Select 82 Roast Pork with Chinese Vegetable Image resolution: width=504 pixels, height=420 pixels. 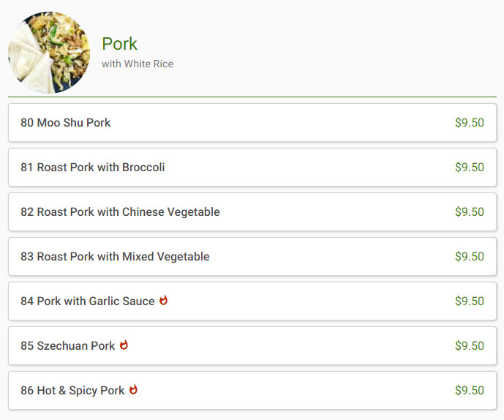pyautogui.click(x=252, y=212)
